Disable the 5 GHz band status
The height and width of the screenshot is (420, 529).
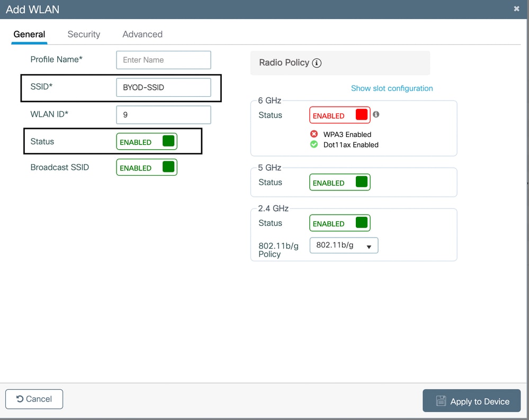click(x=339, y=182)
